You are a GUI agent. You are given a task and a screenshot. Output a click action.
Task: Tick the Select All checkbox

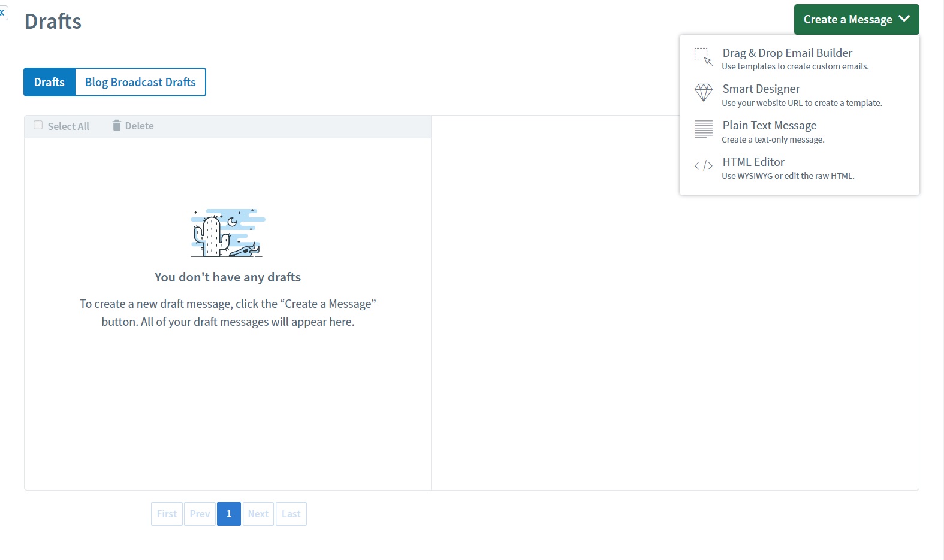pyautogui.click(x=38, y=125)
